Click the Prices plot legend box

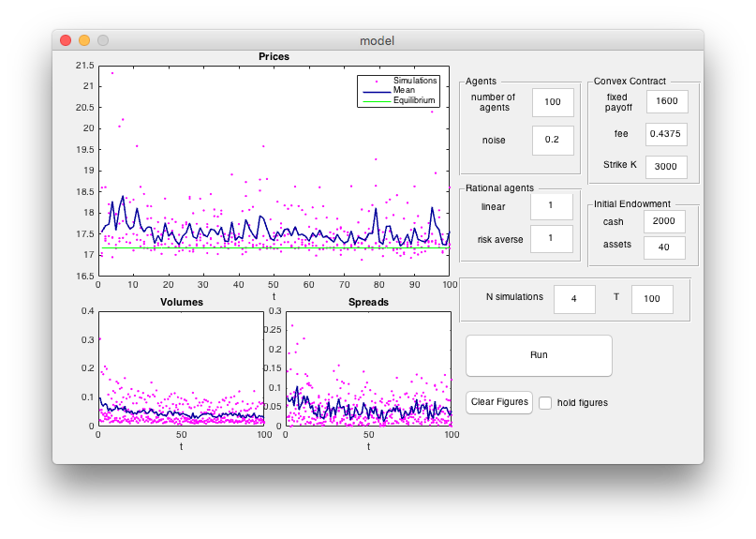pos(398,91)
